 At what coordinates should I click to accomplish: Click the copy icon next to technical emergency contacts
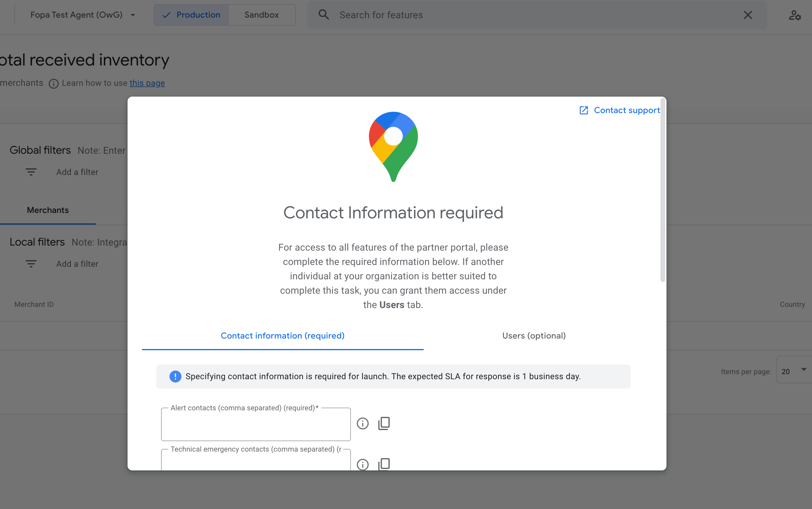[384, 464]
